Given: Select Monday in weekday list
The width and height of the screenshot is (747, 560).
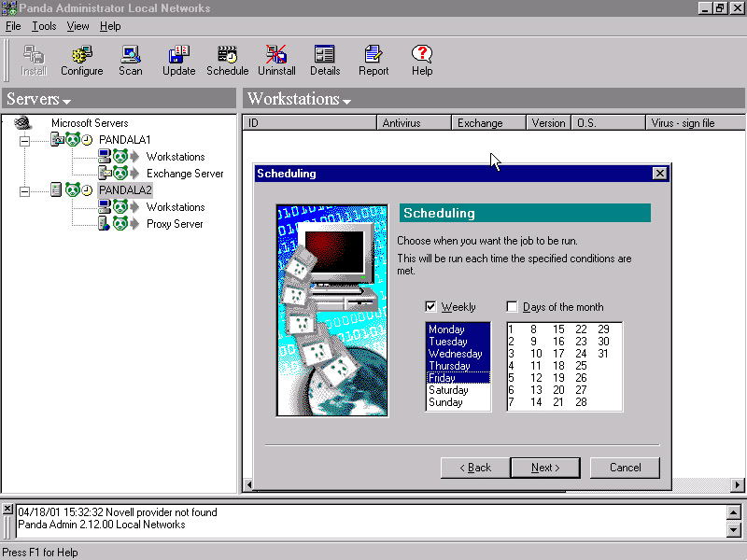Looking at the screenshot, I should (x=458, y=329).
